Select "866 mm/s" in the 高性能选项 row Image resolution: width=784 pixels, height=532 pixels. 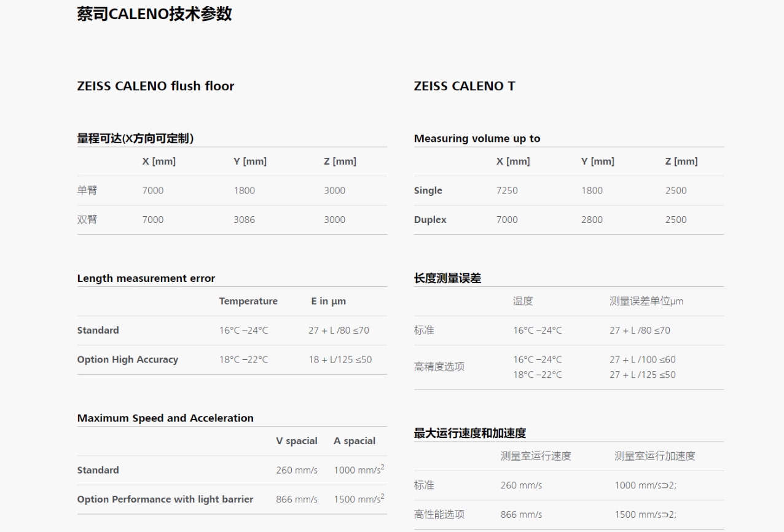tap(522, 515)
